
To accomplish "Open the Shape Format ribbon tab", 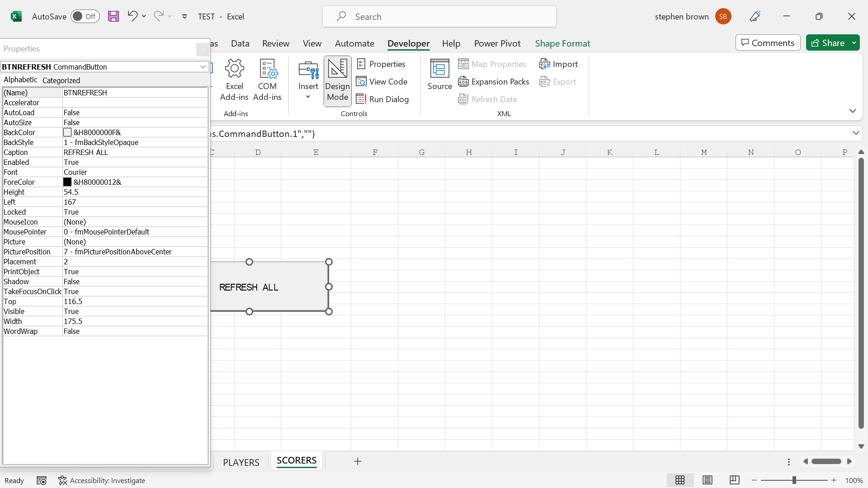I will [x=562, y=43].
